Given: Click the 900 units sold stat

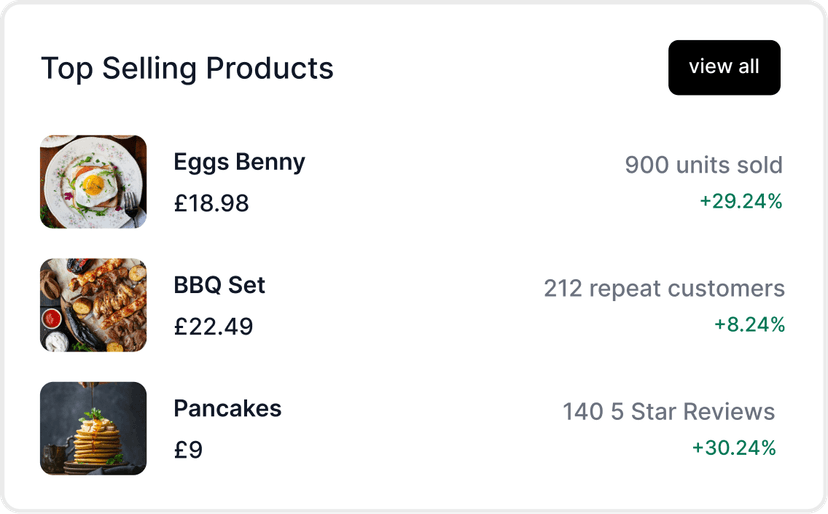Looking at the screenshot, I should pos(703,165).
